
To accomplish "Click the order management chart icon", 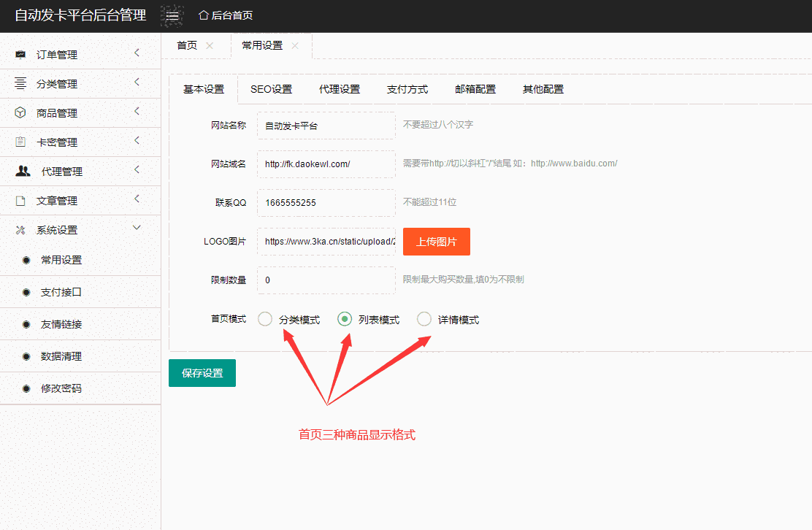I will pyautogui.click(x=20, y=55).
